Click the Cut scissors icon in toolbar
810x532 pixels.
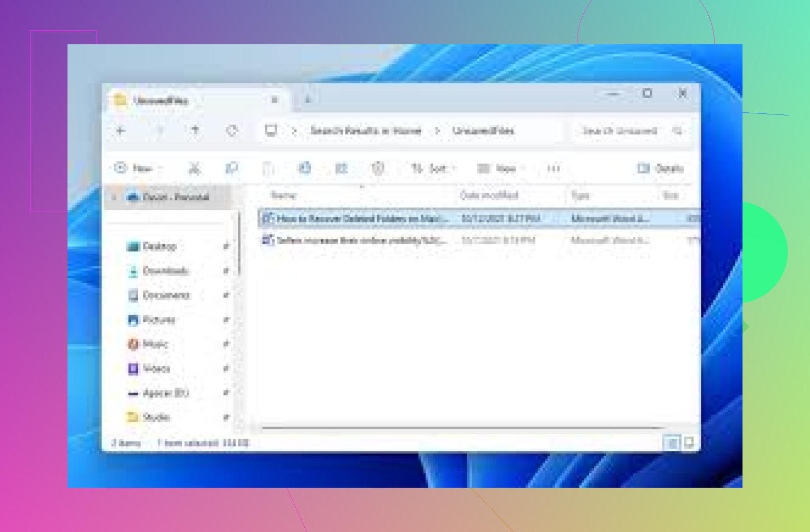pos(195,169)
